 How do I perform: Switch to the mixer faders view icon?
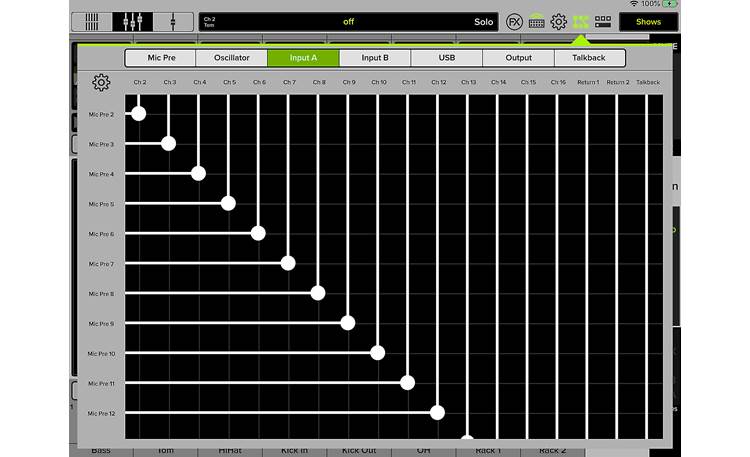(132, 22)
